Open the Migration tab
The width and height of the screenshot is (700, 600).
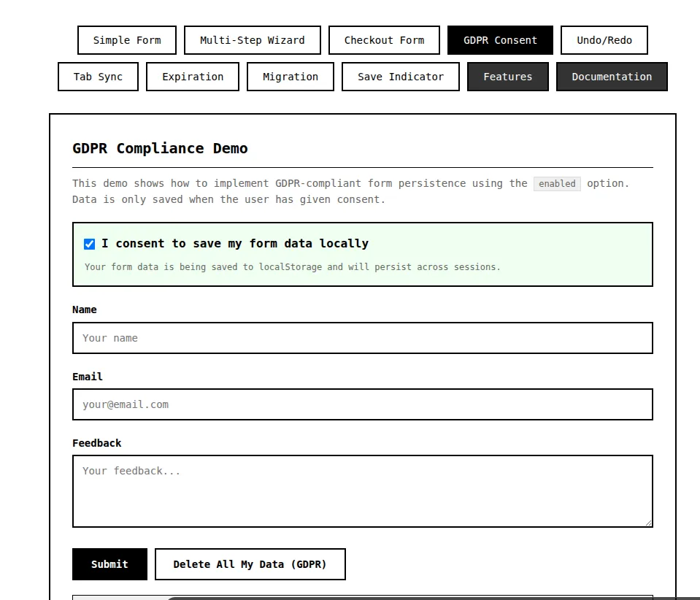click(x=291, y=77)
